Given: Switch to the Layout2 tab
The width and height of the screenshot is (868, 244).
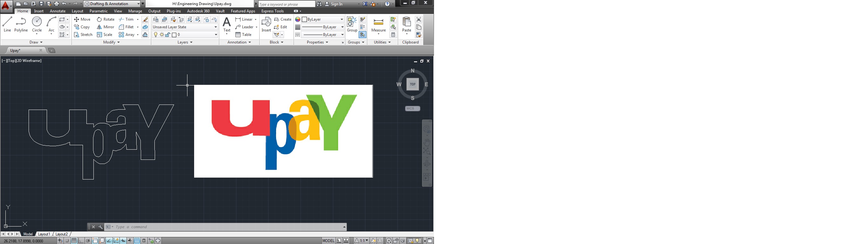Looking at the screenshot, I should coord(61,234).
